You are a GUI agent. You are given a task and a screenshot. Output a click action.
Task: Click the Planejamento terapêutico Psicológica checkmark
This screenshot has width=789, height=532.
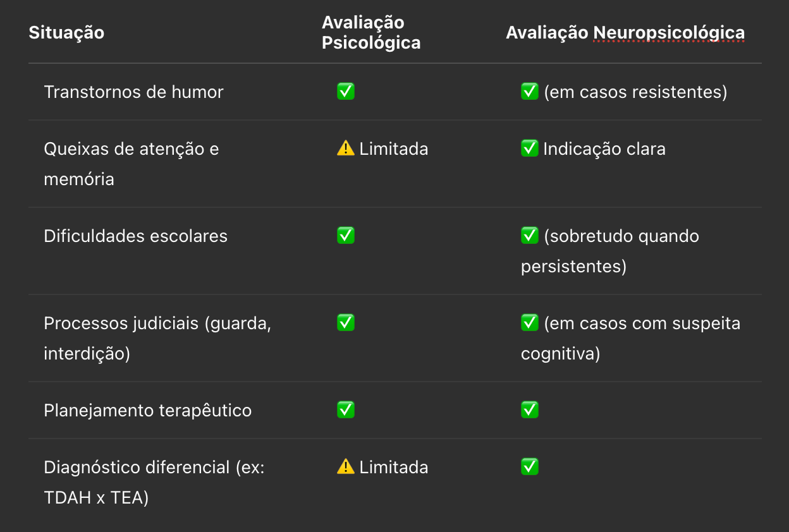click(346, 410)
